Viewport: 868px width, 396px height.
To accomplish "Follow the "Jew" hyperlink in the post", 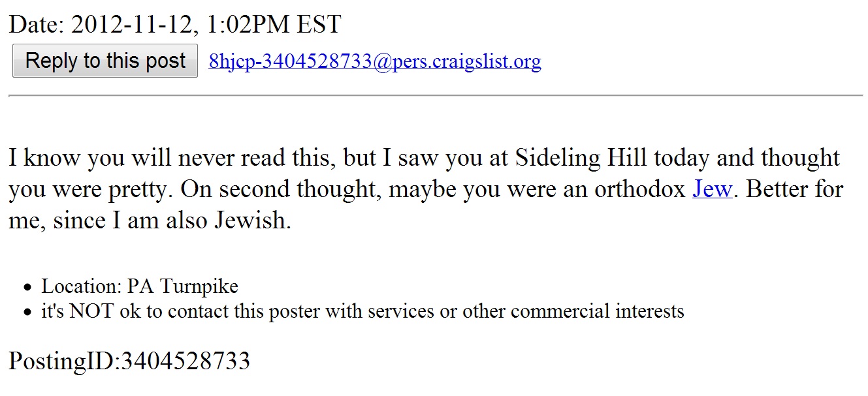I will (x=712, y=189).
